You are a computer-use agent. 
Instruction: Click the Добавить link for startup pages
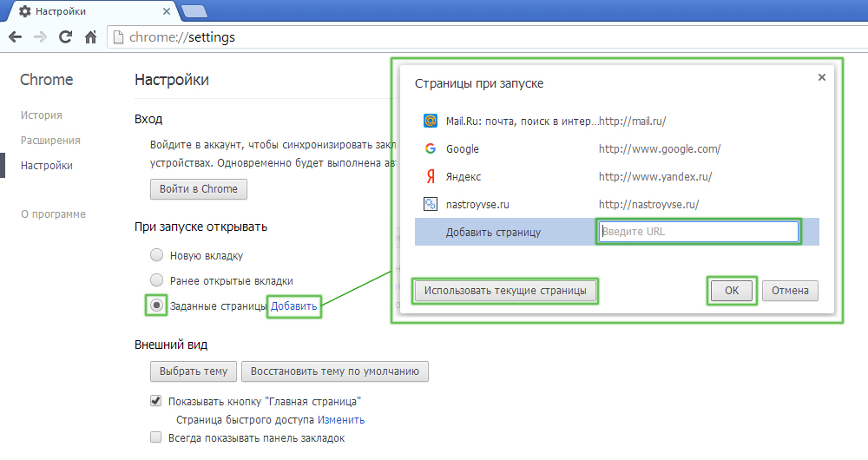click(x=294, y=306)
